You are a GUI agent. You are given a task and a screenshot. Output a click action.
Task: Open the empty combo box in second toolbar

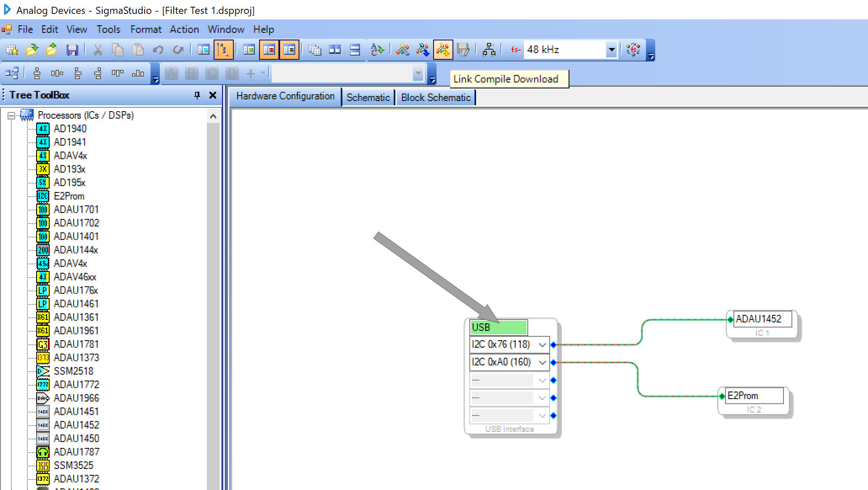pyautogui.click(x=418, y=74)
